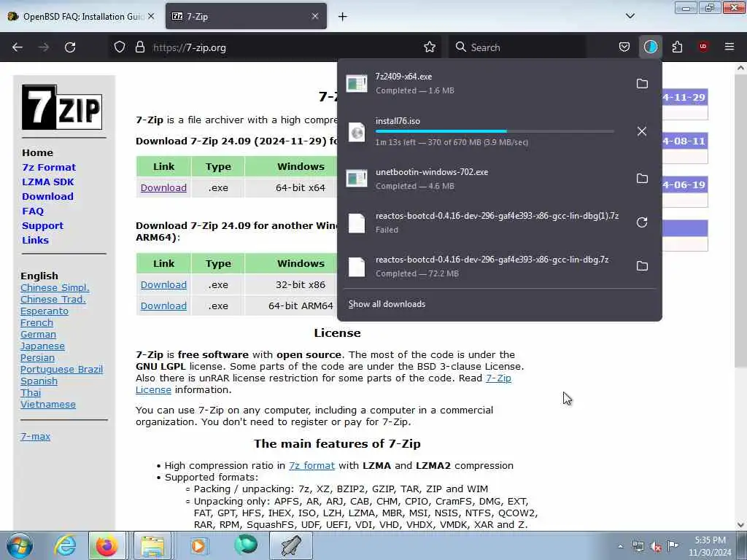Screen dimensions: 747x560
Task: Switch language to Japanese
Action: point(42,346)
